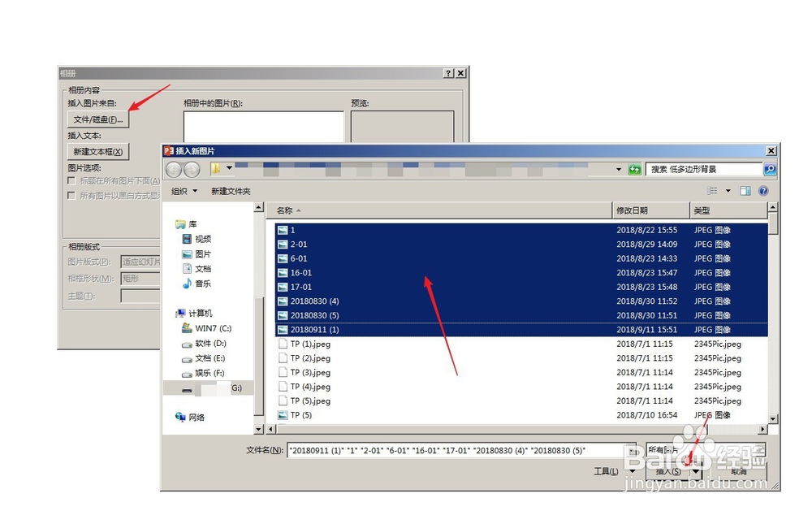Click navigation pane scroll up arrow
Image resolution: width=812 pixels, height=511 pixels.
tap(259, 208)
